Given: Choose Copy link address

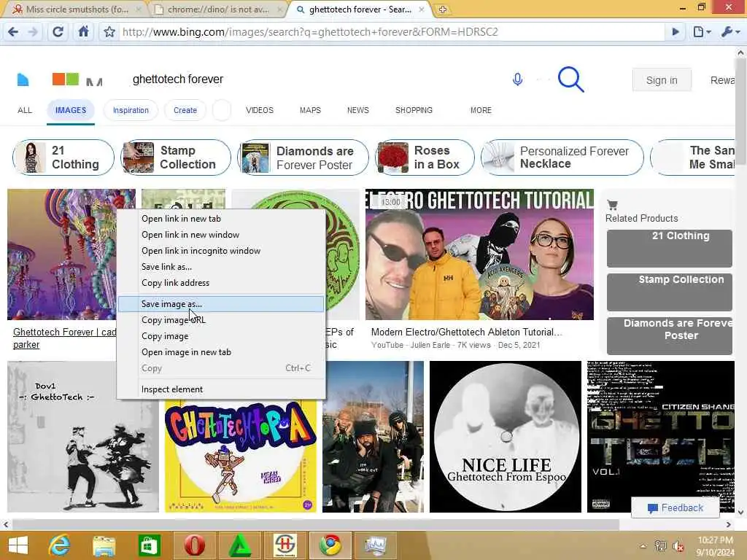Looking at the screenshot, I should click(x=222, y=283).
